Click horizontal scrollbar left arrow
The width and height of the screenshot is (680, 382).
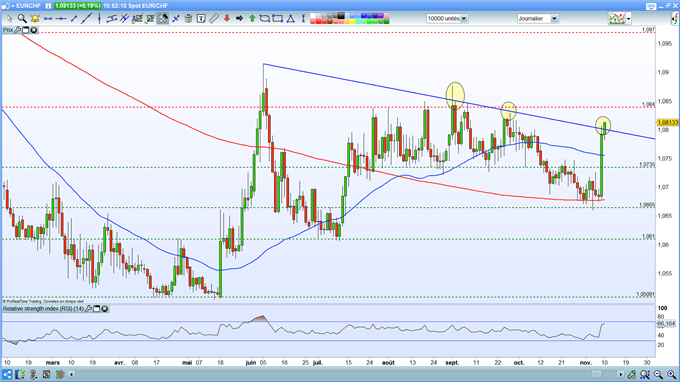pyautogui.click(x=72, y=374)
